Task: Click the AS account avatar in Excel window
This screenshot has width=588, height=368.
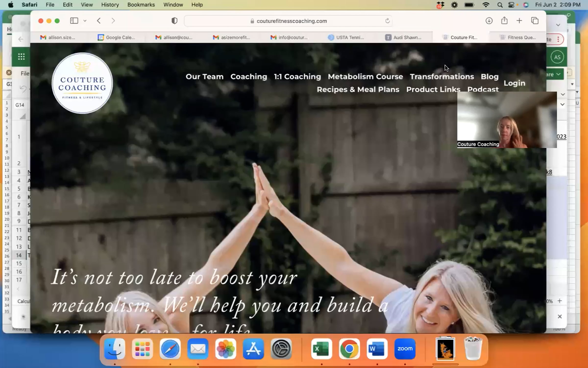Action: (x=557, y=57)
